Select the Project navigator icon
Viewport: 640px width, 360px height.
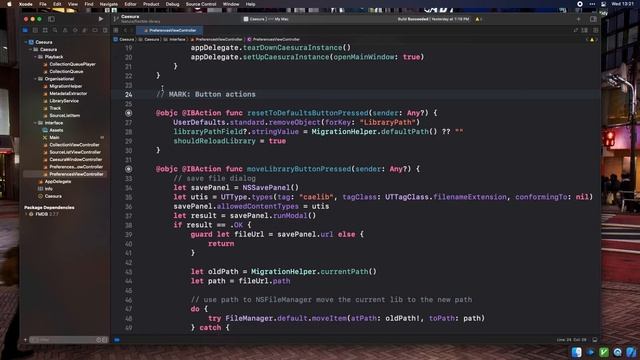(25, 30)
